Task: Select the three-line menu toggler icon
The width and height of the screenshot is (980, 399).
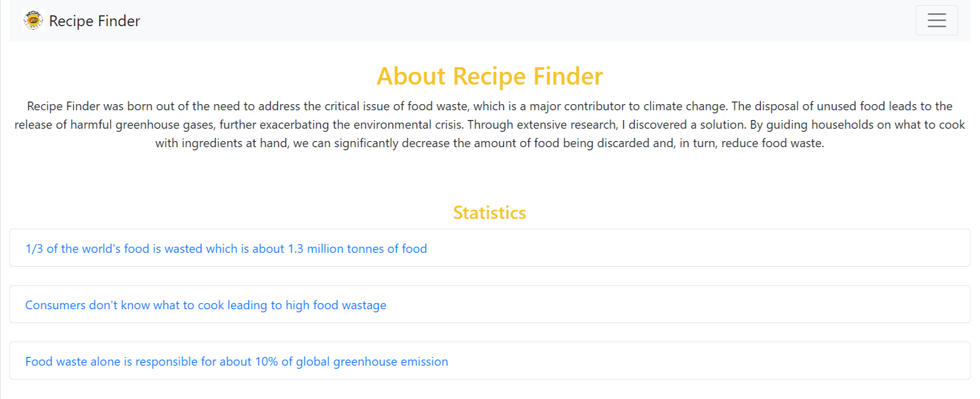Action: point(936,20)
